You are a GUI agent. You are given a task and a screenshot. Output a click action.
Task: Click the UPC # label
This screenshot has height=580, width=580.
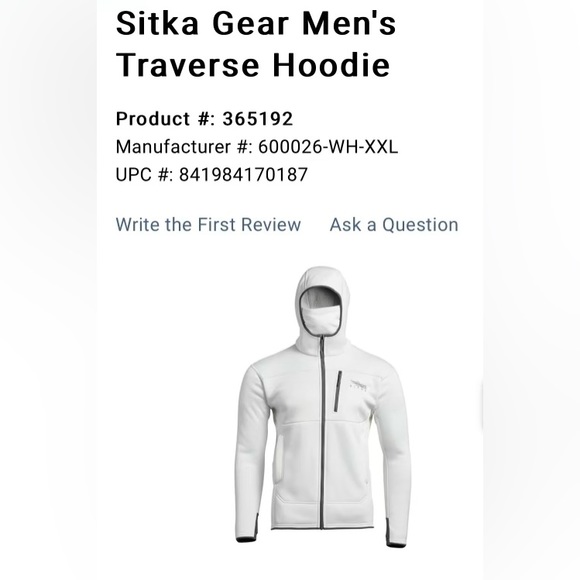point(144,175)
